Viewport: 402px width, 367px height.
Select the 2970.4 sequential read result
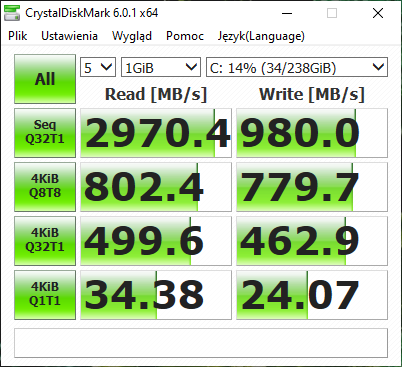pos(156,133)
